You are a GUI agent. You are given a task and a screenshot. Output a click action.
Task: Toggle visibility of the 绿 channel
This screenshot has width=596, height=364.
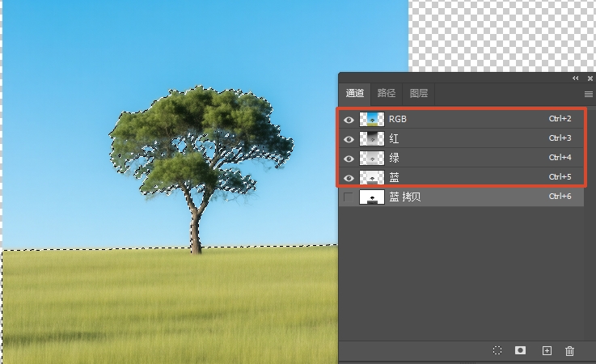(x=349, y=158)
